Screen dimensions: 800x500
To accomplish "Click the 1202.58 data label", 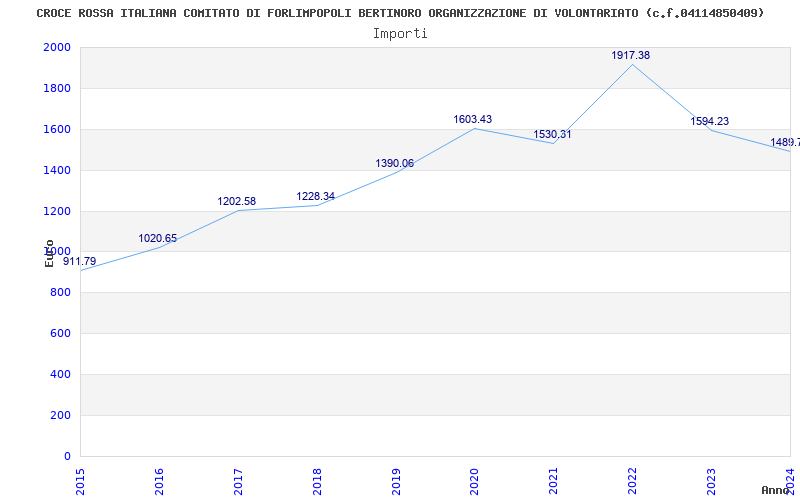I will pyautogui.click(x=237, y=202).
